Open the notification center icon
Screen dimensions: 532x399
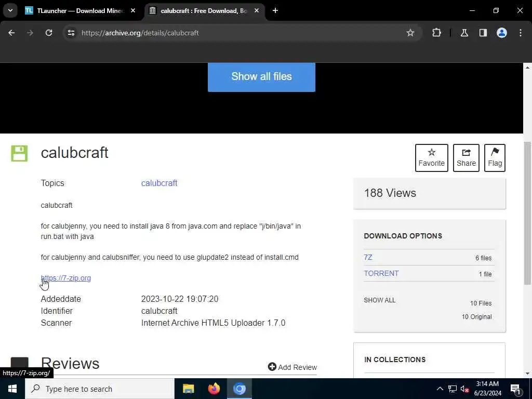point(515,389)
